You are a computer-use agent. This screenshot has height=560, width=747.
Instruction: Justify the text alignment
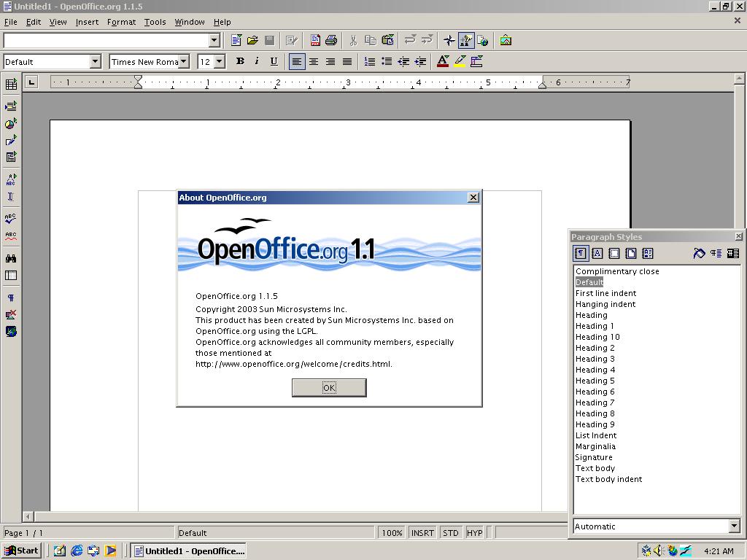347,61
